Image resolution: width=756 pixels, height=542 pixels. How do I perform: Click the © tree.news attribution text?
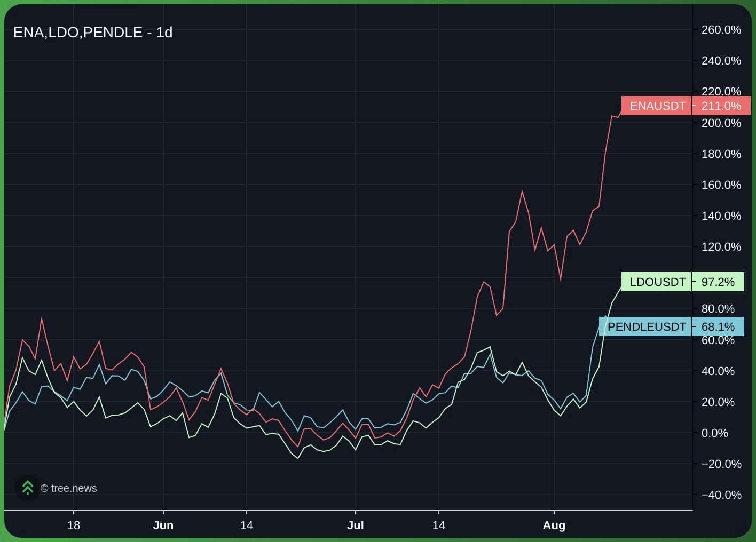point(69,488)
